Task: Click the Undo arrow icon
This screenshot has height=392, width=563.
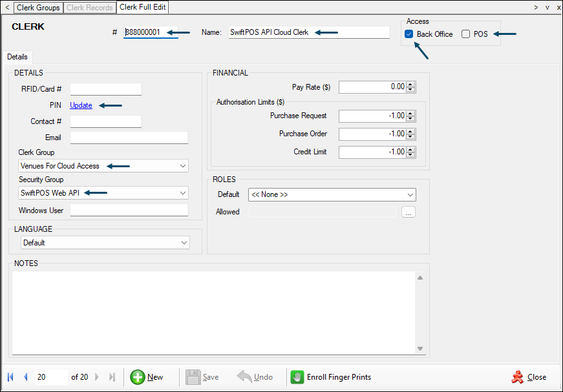Action: tap(244, 377)
